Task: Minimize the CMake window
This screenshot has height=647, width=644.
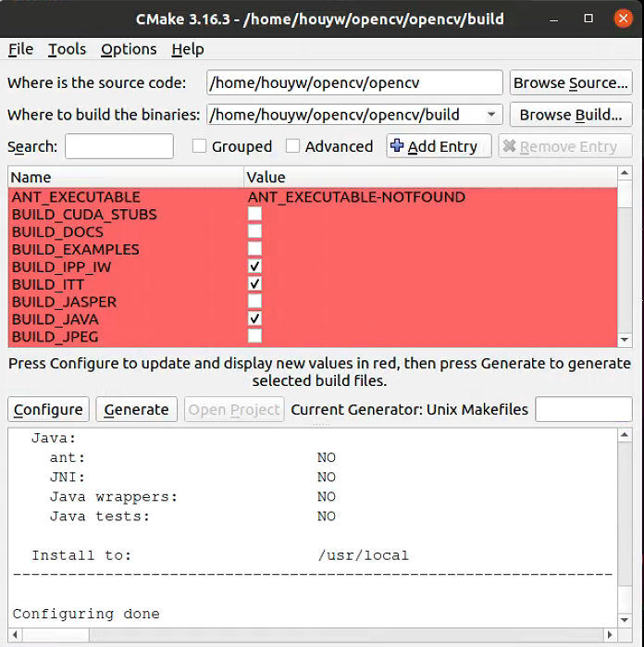Action: (x=554, y=19)
